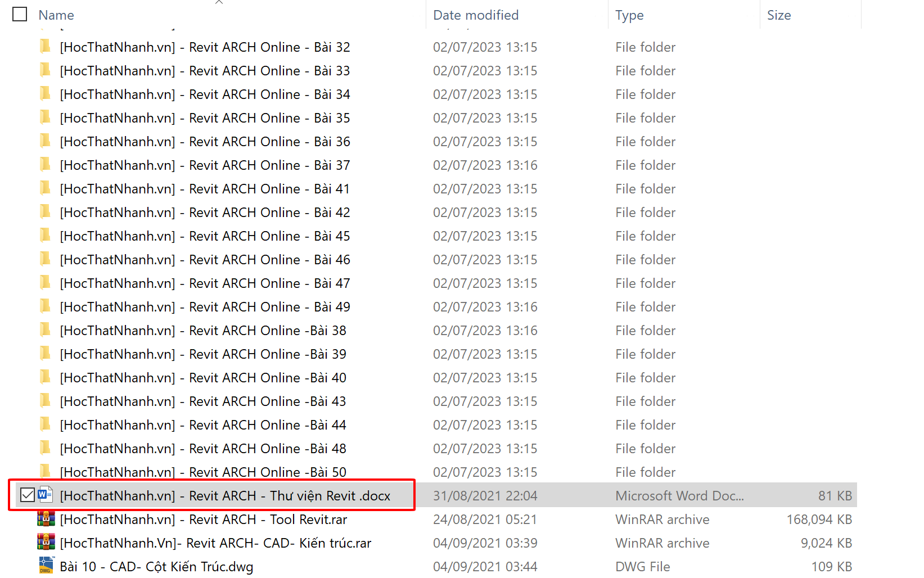Select folder name Revit ARCH Online - Bài 36
This screenshot has height=578, width=924.
pos(205,142)
